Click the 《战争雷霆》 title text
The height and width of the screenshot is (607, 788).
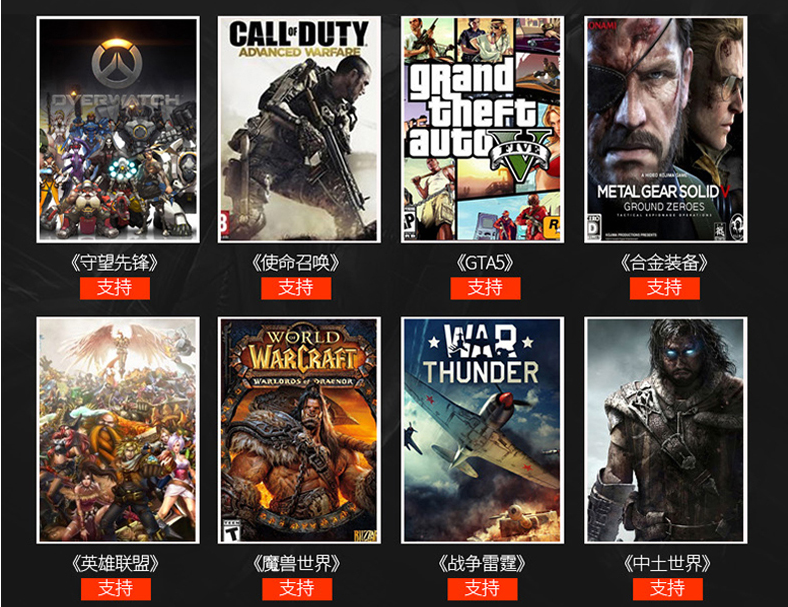(482, 563)
